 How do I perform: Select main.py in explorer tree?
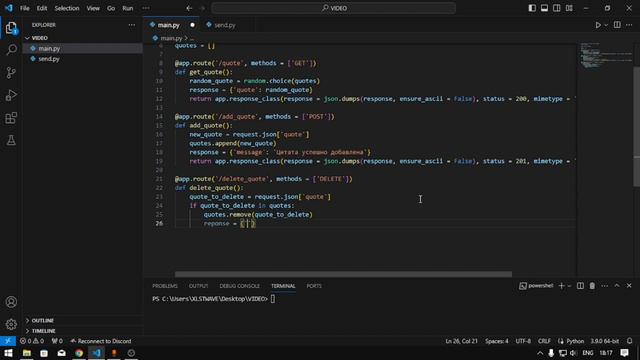pyautogui.click(x=49, y=48)
